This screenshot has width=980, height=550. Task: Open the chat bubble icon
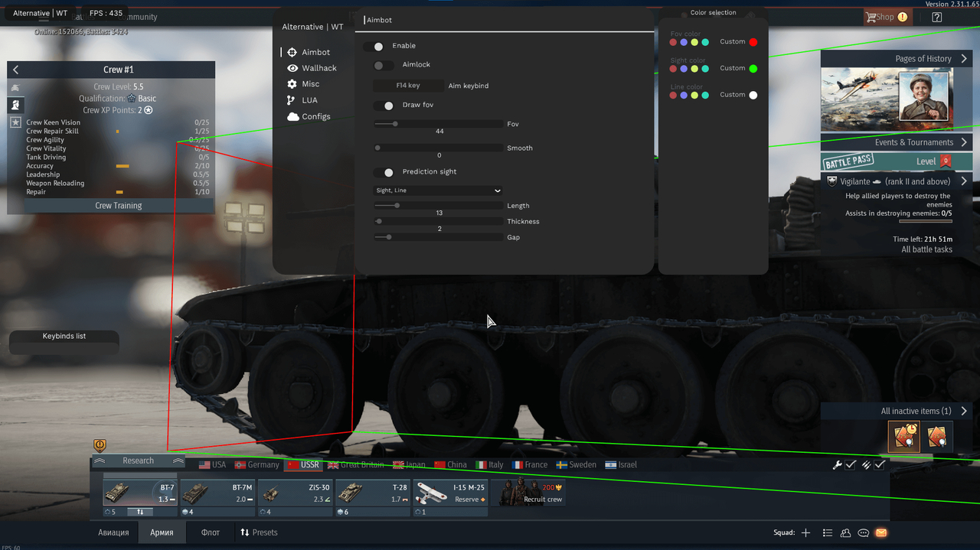pos(864,533)
